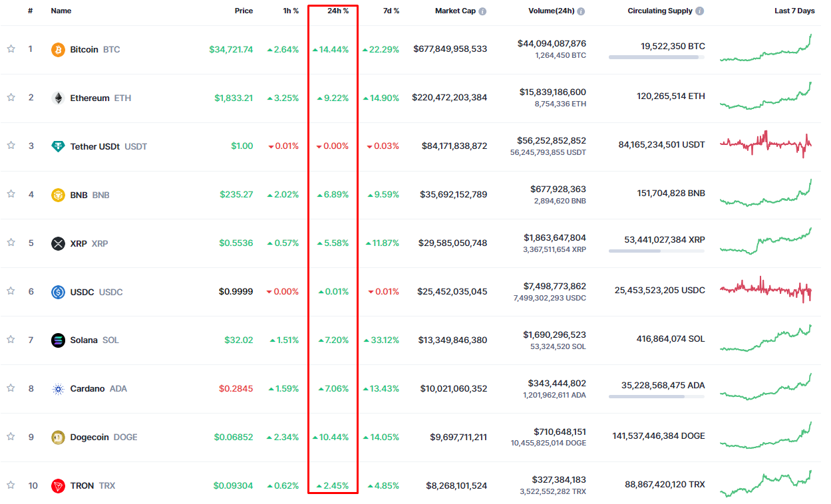Image resolution: width=831 pixels, height=504 pixels.
Task: Open the Solana SOL coin page
Action: point(94,340)
